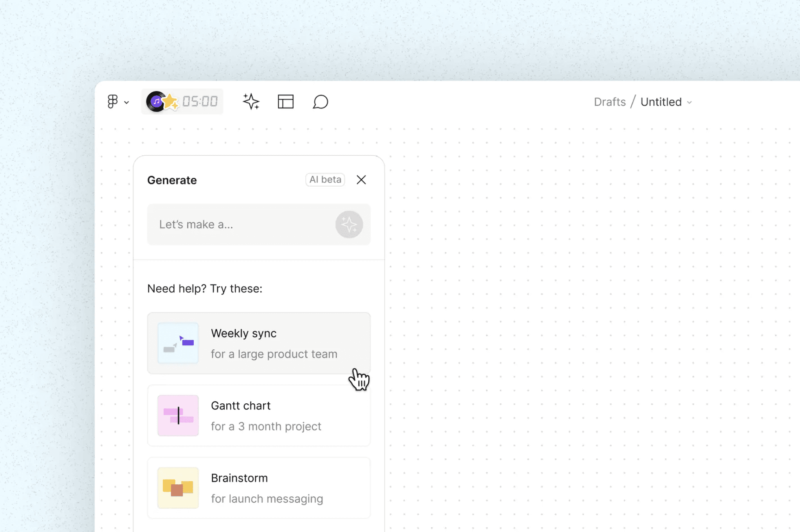
Task: Click the AI beta badge
Action: (x=325, y=180)
